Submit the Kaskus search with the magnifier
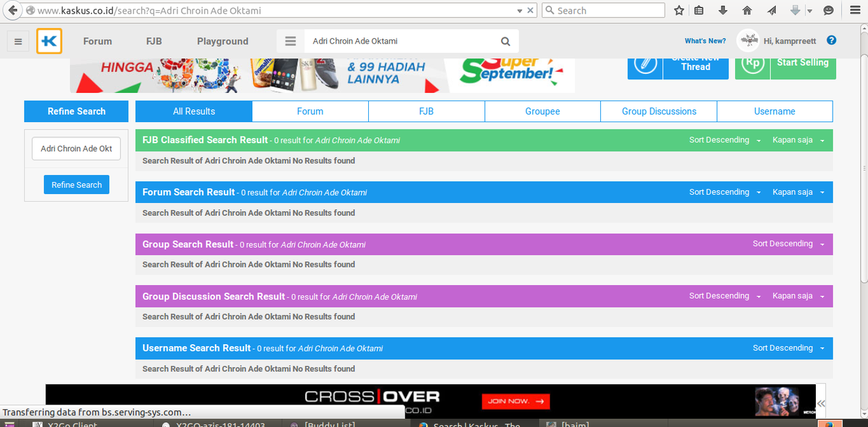Image resolution: width=868 pixels, height=427 pixels. tap(505, 41)
